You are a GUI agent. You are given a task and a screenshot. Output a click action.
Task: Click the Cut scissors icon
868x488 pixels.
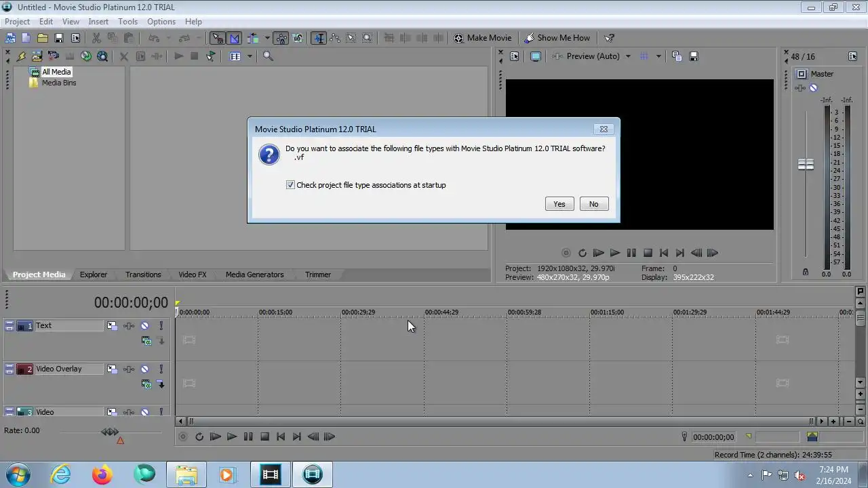point(96,38)
